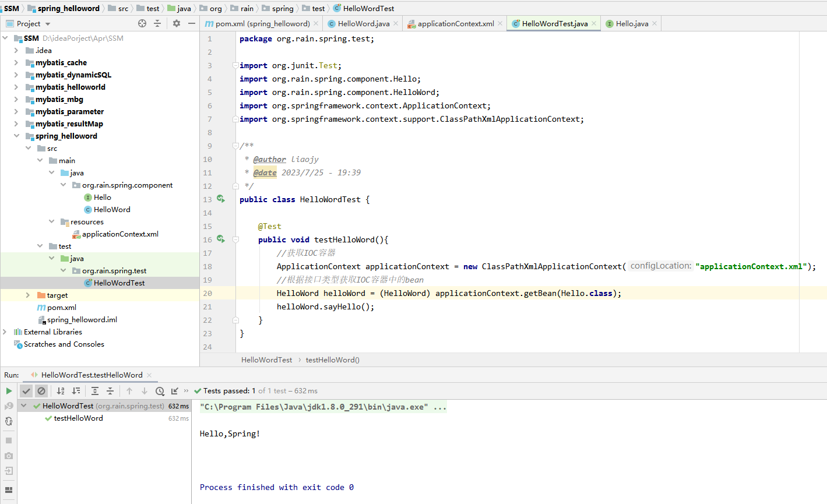Click the Dump Threads camera icon

(9, 456)
